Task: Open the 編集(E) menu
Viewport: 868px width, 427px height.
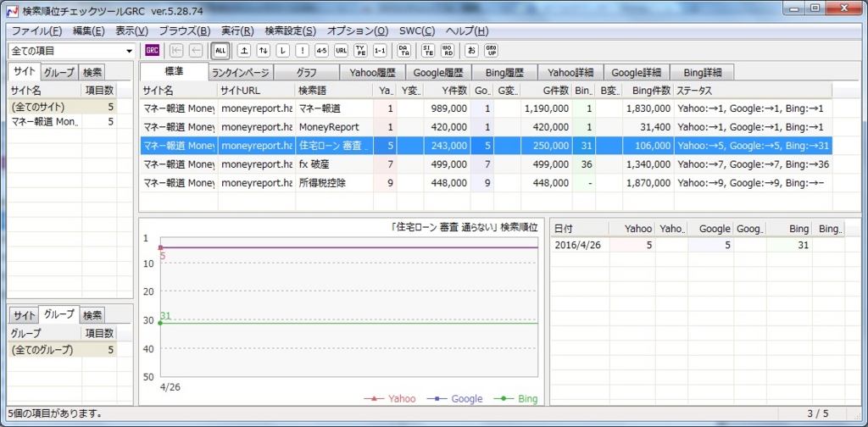Action: (x=88, y=31)
